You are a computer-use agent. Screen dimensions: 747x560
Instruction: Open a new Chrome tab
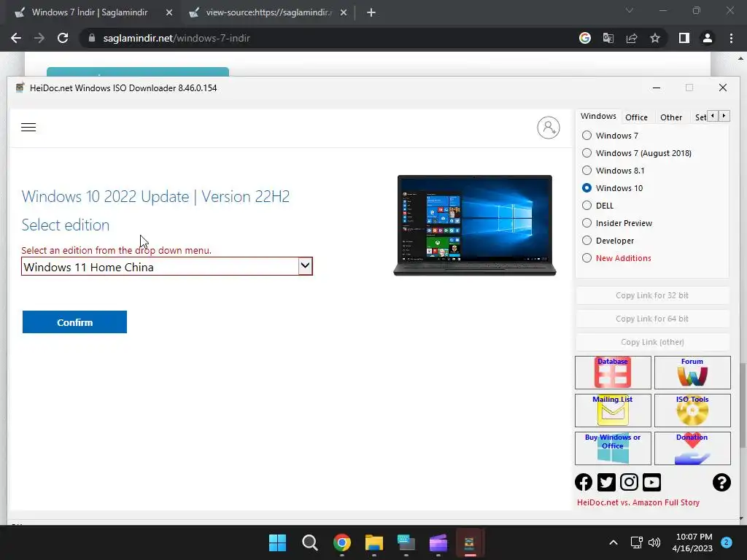tap(371, 12)
